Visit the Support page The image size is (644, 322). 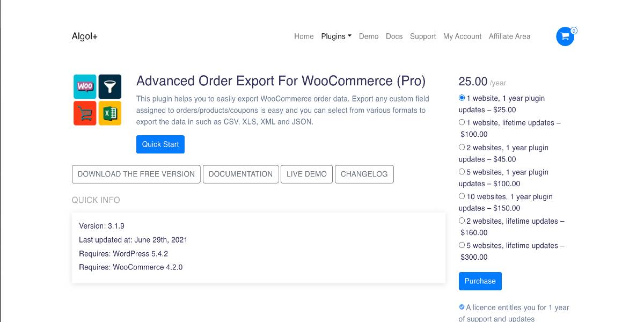tap(423, 36)
